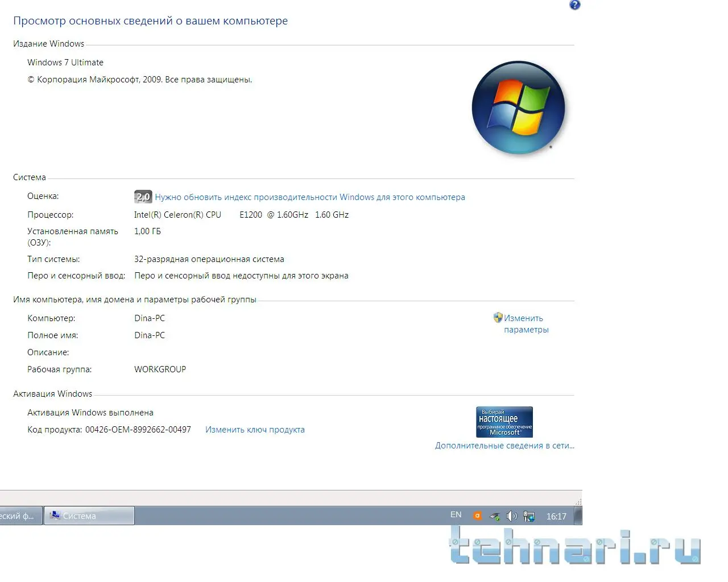Click the 2,0 performance score badge
Screen dimensions: 728x582
click(143, 197)
